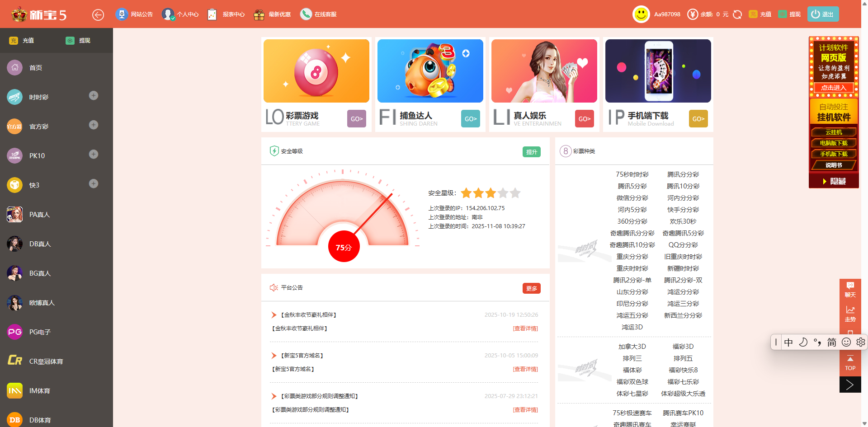
Task: Open the 走势 trend chart icon
Action: point(850,313)
